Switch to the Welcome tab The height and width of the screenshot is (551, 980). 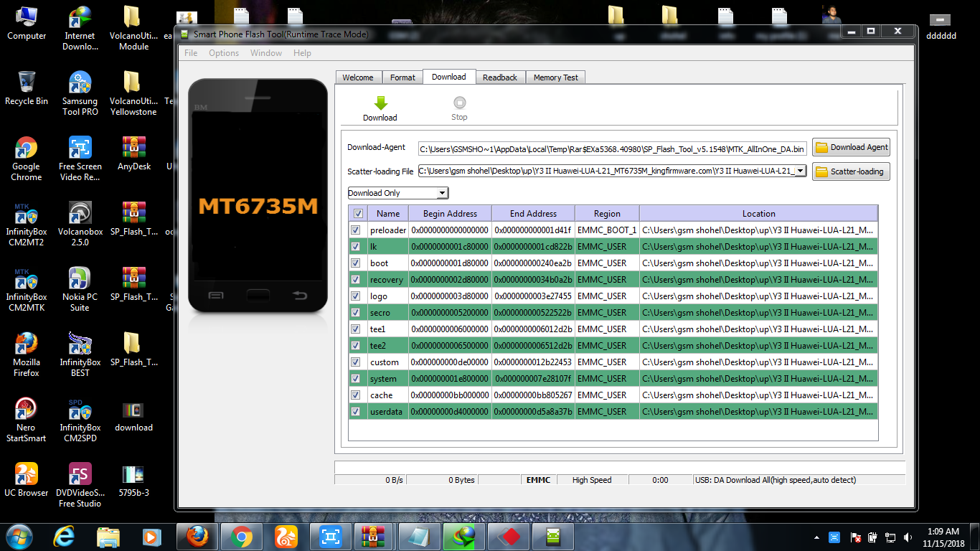(358, 77)
